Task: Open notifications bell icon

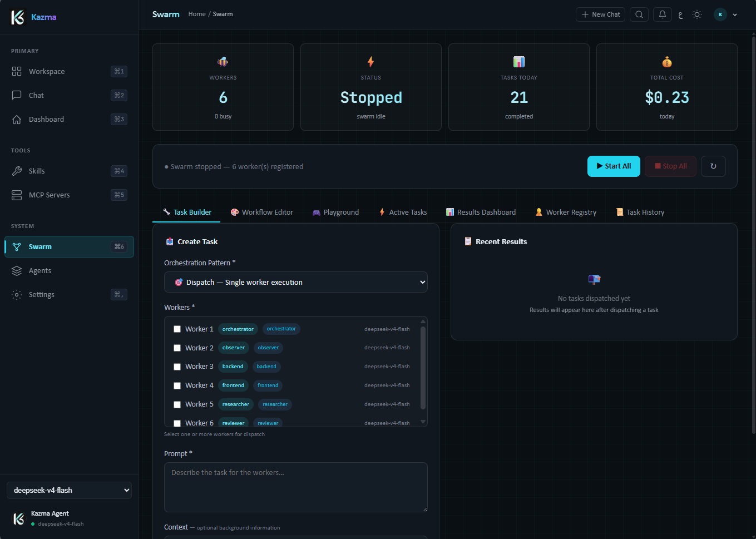Action: [x=663, y=14]
